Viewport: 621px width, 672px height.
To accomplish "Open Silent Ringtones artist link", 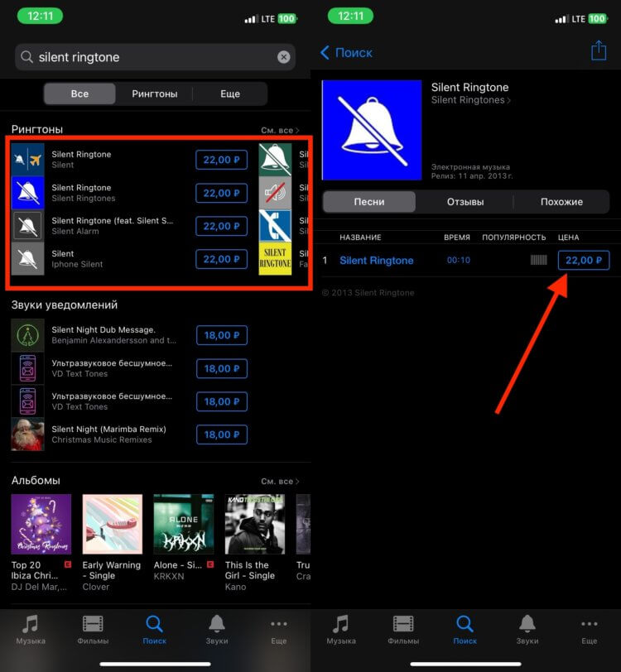I will [471, 100].
